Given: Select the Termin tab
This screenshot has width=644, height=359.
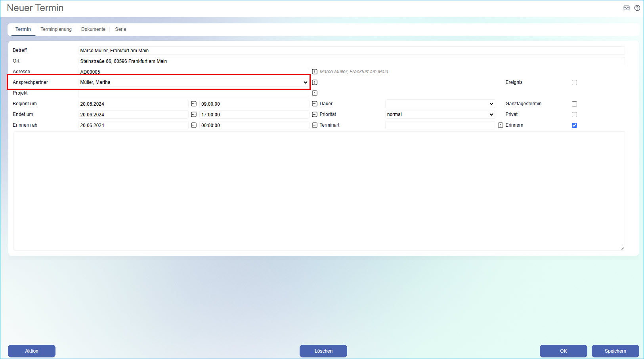Looking at the screenshot, I should (x=23, y=29).
